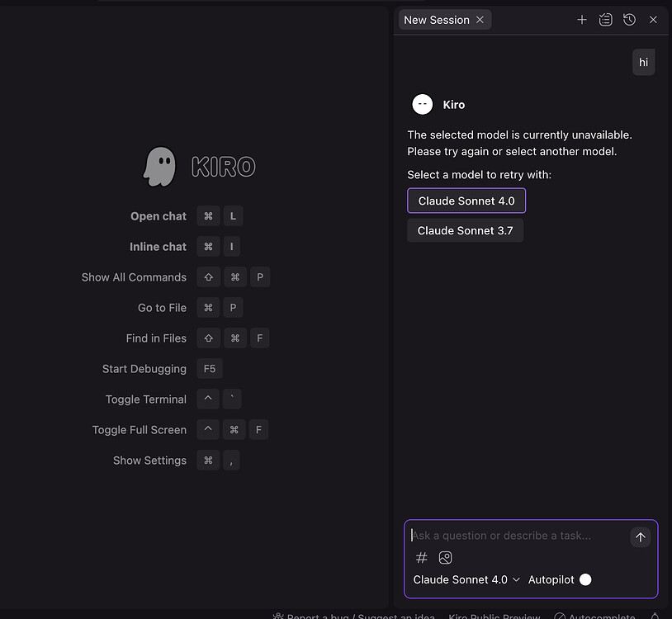This screenshot has width=672, height=619.
Task: Retry with Claude Sonnet 3.7 button
Action: [x=465, y=230]
